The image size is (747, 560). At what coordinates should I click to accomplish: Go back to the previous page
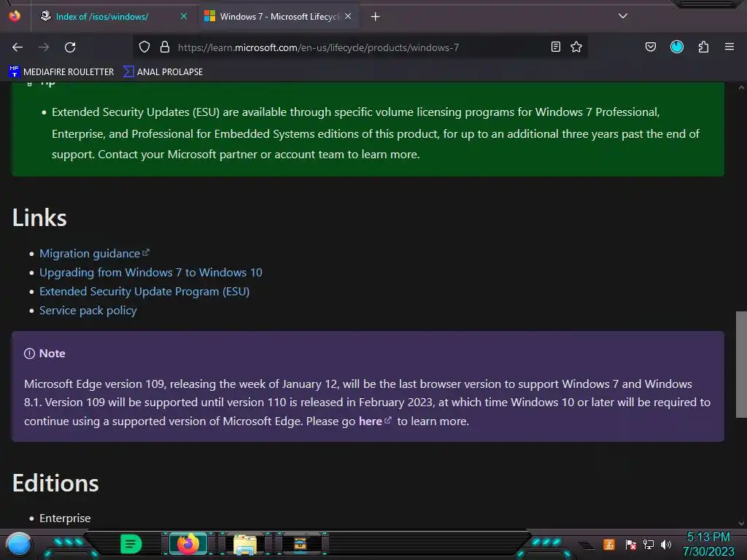pos(18,47)
